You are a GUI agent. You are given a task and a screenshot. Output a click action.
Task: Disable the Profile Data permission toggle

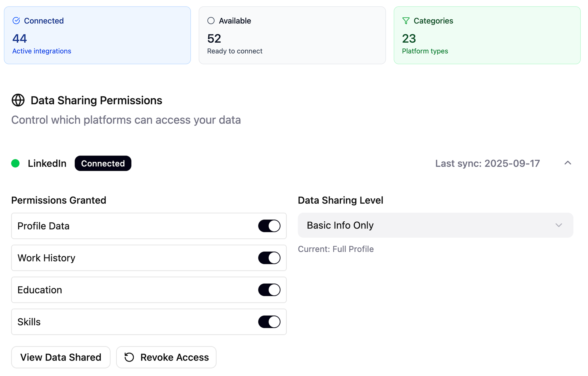[269, 226]
